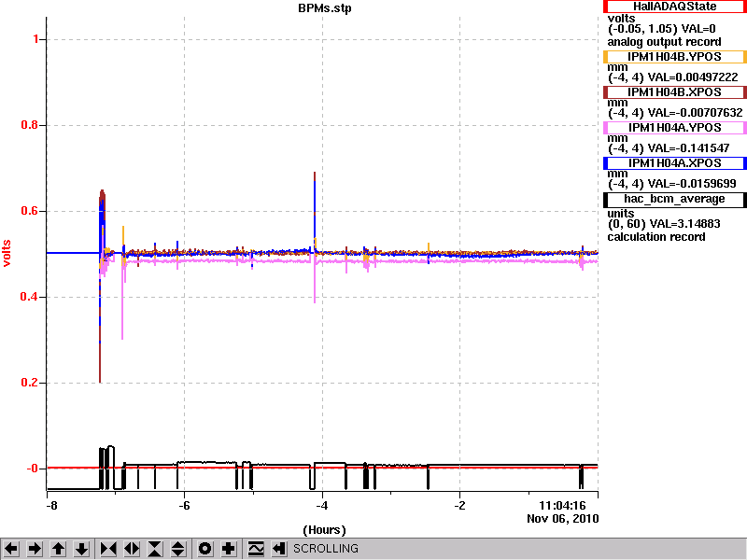Image resolution: width=747 pixels, height=560 pixels.
Task: Pan the plot down with arrow button
Action: click(82, 549)
